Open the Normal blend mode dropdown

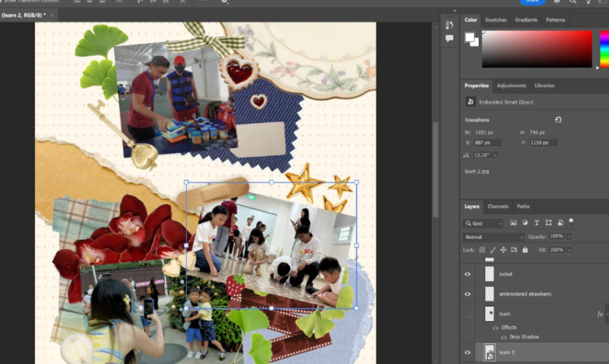[493, 237]
